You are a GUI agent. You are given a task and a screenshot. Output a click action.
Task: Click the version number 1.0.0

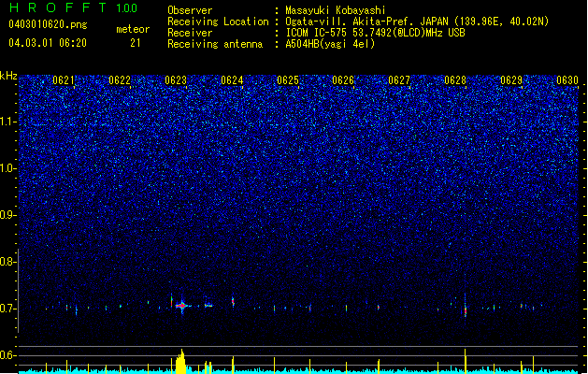point(127,8)
